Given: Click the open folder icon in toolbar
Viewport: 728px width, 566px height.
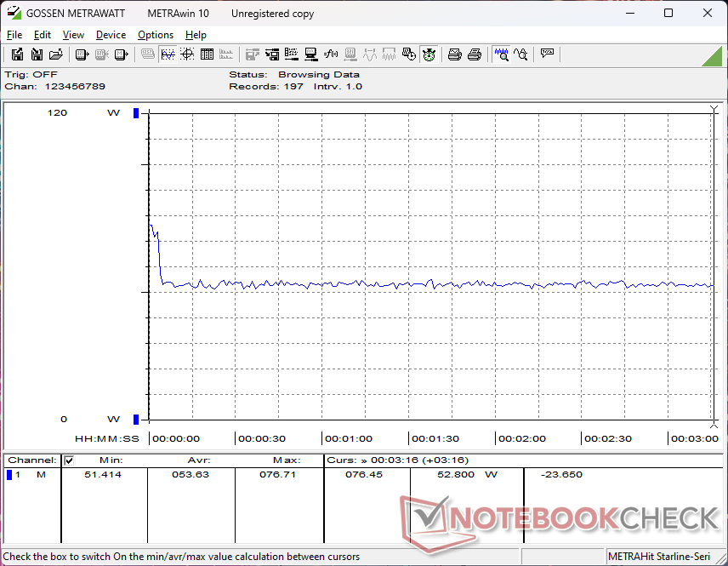Looking at the screenshot, I should pos(56,54).
